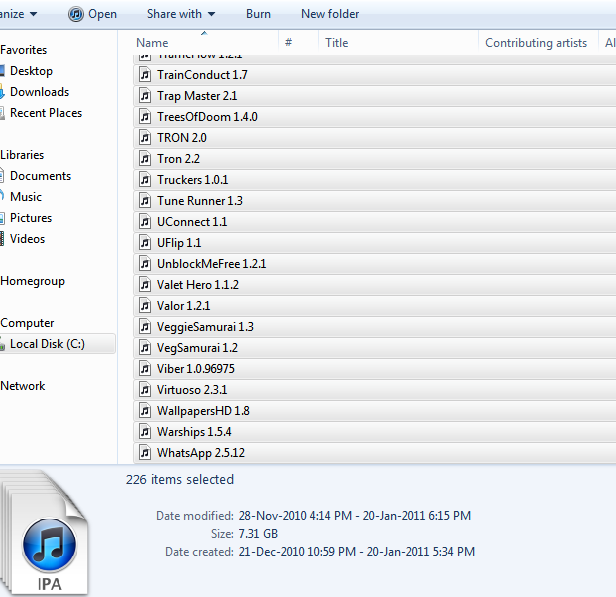Click the file icon of WallpapersHD 1.8
This screenshot has height=597, width=616.
[145, 411]
